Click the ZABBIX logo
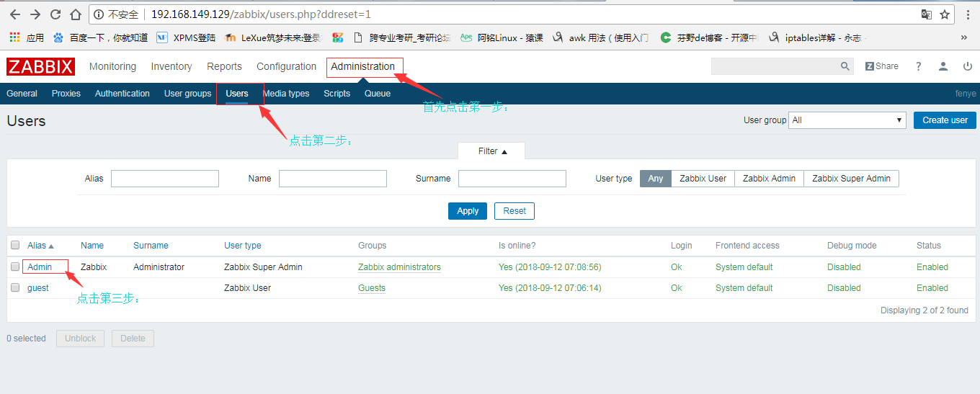This screenshot has height=394, width=980. click(x=41, y=66)
